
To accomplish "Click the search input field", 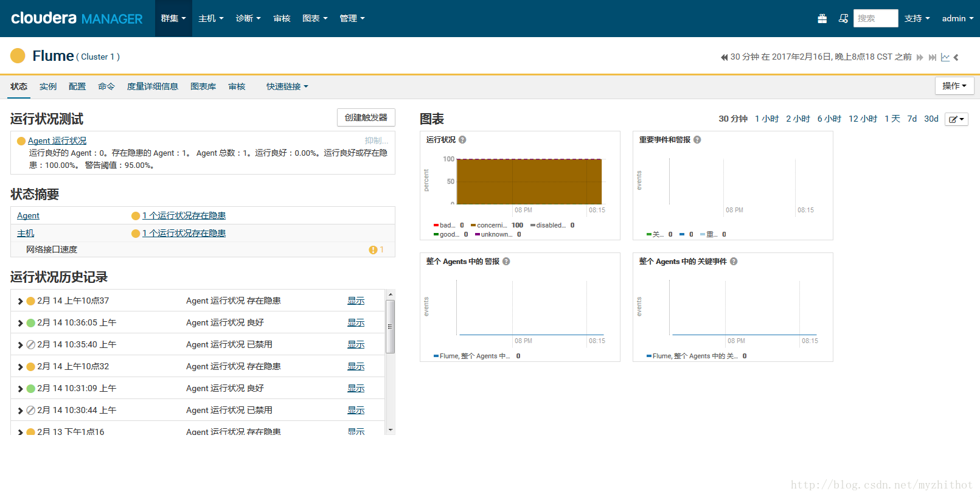I will pyautogui.click(x=875, y=18).
